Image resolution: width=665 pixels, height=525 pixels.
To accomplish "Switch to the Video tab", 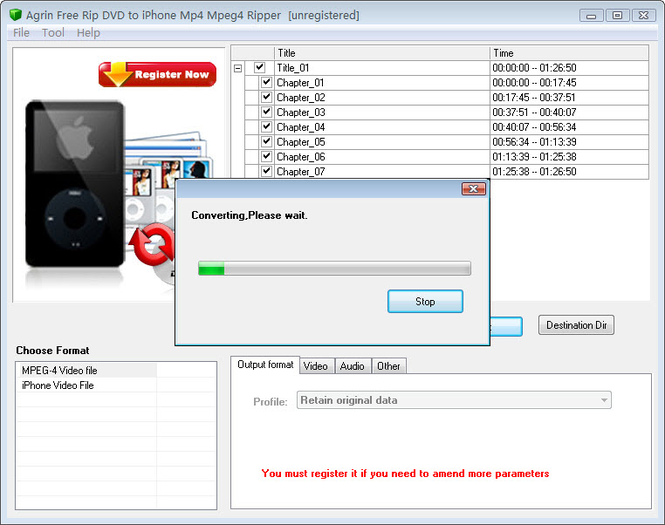I will tap(316, 366).
